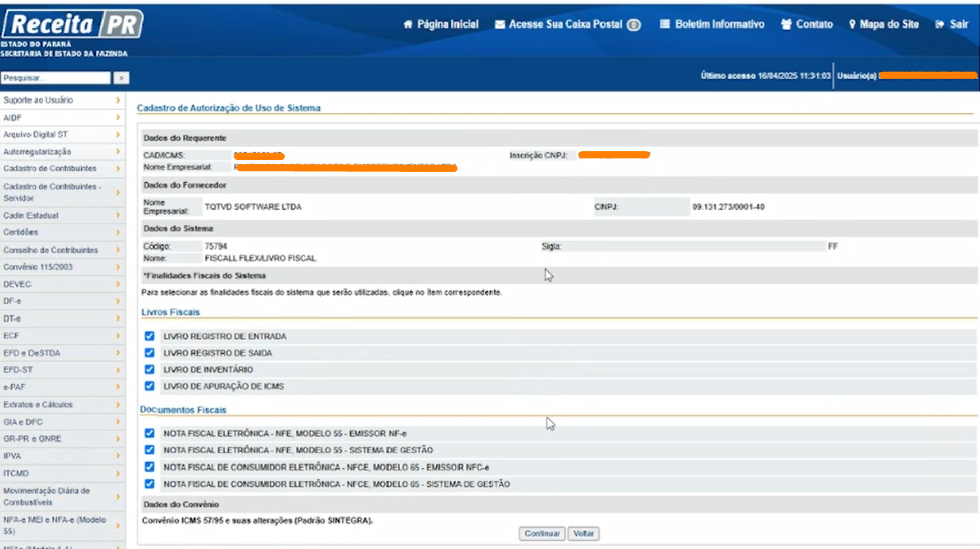Open the Mapa do Site link
Viewport: 980px width, 549px height.
pyautogui.click(x=889, y=25)
